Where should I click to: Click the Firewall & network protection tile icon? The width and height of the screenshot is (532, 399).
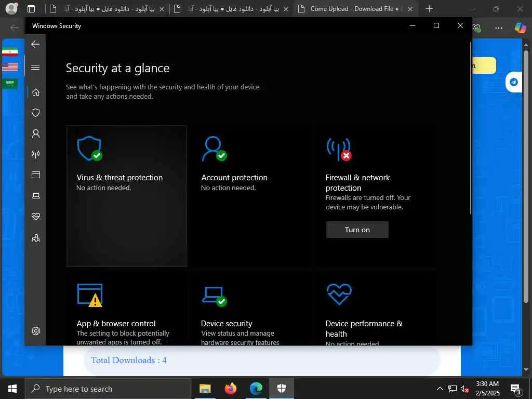339,149
